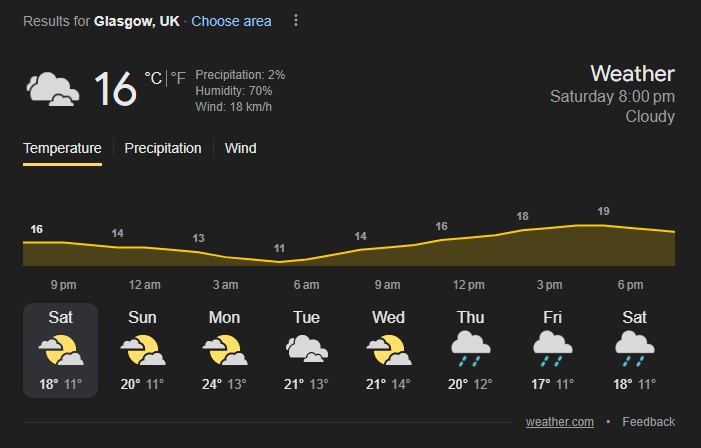Click Wednesday's partly sunny weather icon
701x448 pixels.
[x=388, y=350]
